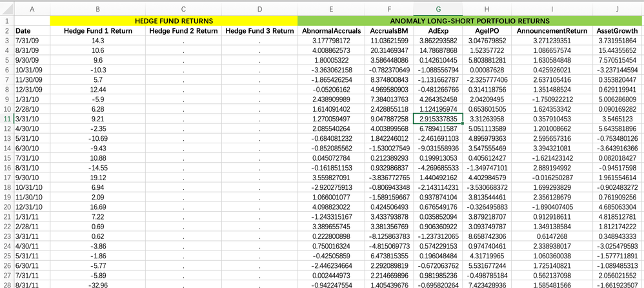
Task: Click Hedge Fund 1 value 14.3
Action: 97,41
